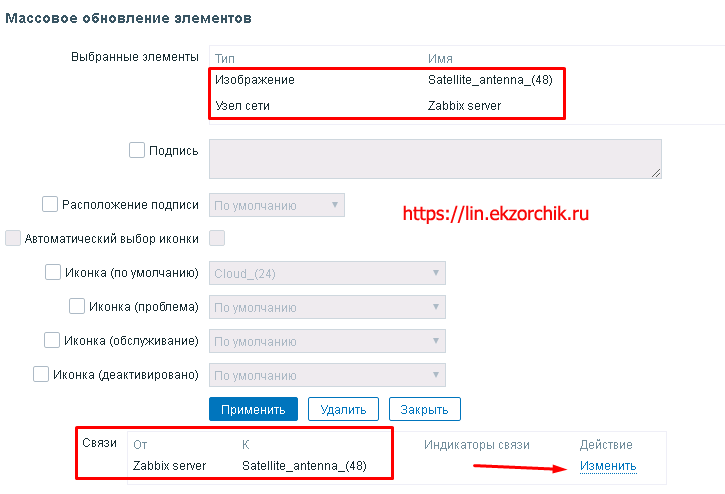The height and width of the screenshot is (494, 725).
Task: Click checkbox right of Автоматический выбор иконки
Action: [217, 238]
